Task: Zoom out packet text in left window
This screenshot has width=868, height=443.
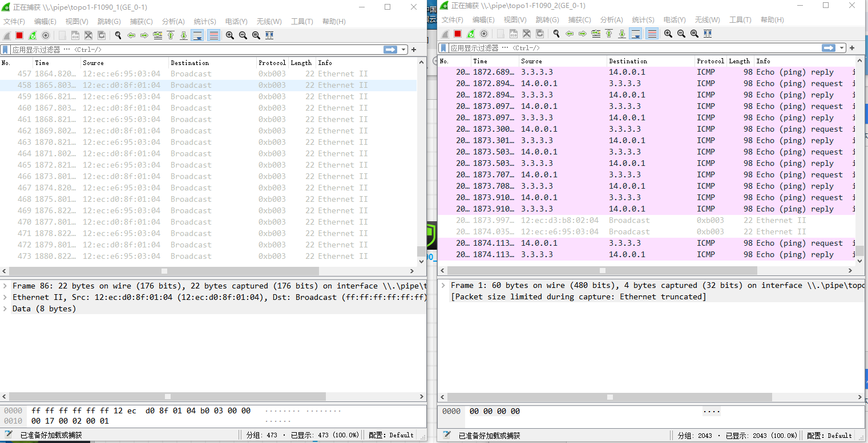Action: (x=243, y=35)
